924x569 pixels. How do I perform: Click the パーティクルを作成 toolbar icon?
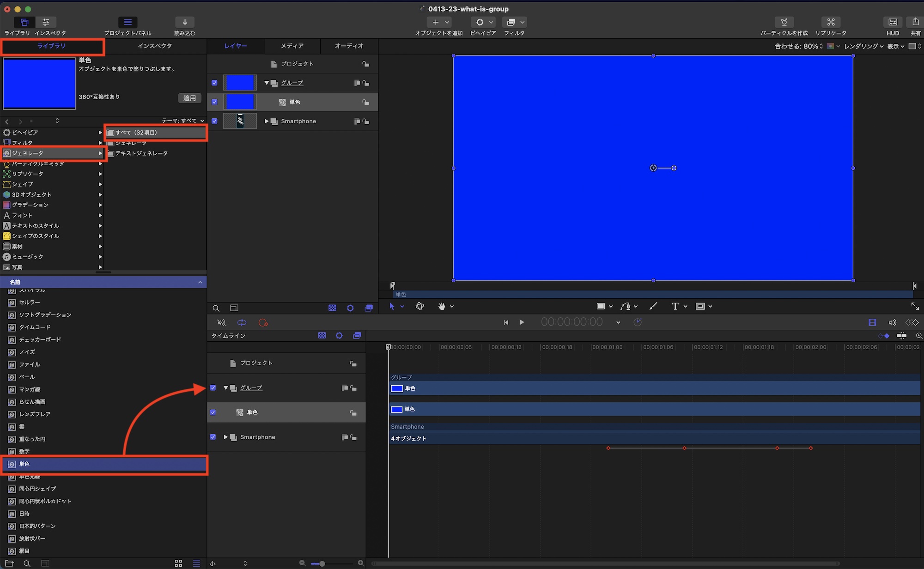[784, 22]
